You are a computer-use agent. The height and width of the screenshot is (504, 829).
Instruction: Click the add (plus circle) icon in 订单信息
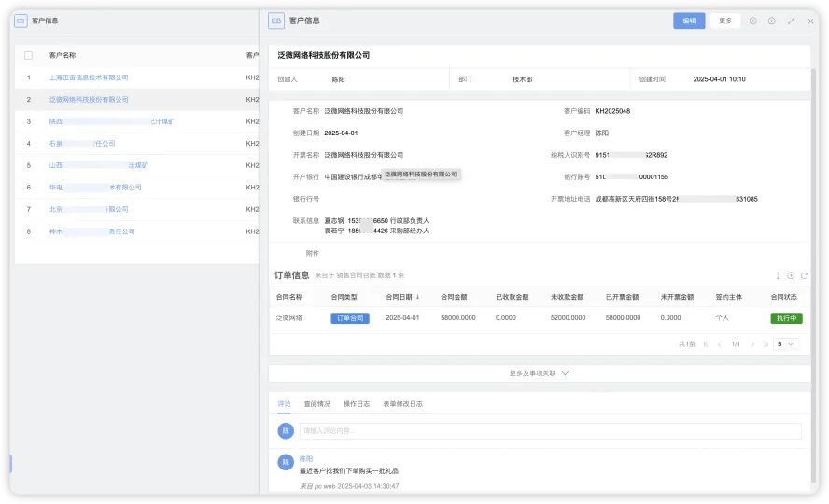click(x=791, y=275)
